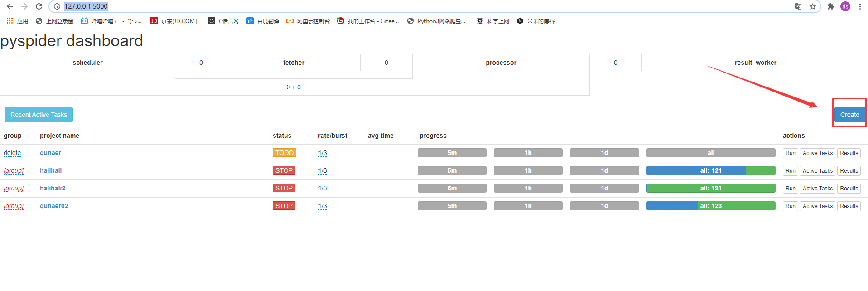Screen dimensions: 868x291
Task: Edit rate/burst 1/3 for qunaer02
Action: click(322, 206)
